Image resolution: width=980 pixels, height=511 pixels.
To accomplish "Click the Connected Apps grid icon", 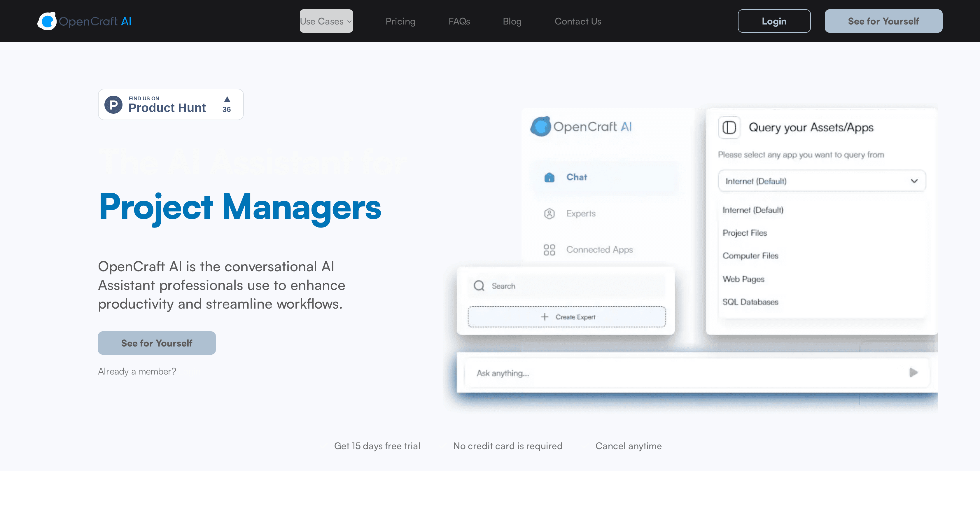I will tap(550, 250).
